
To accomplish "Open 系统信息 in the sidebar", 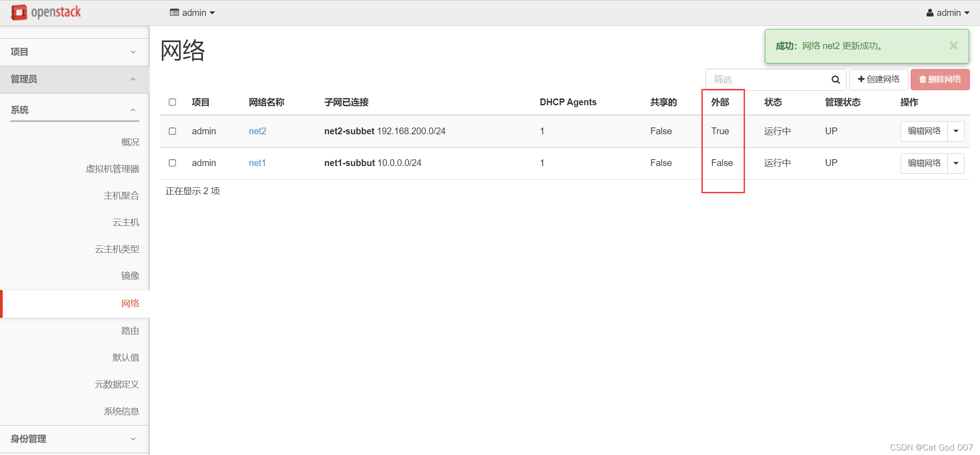I will (121, 411).
